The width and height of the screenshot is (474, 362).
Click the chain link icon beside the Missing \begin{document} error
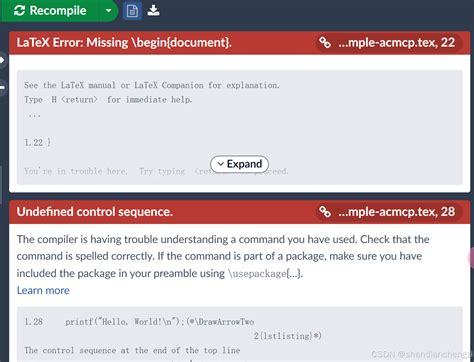tap(325, 42)
